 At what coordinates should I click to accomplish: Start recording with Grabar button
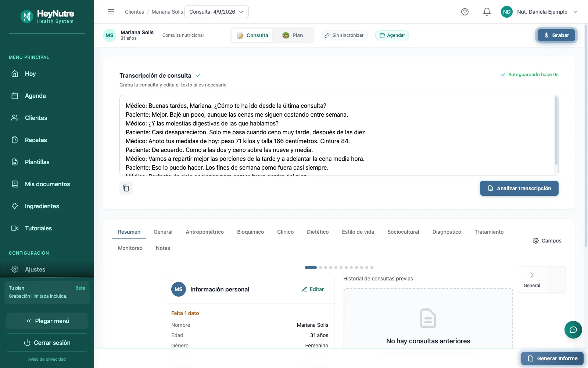click(556, 35)
